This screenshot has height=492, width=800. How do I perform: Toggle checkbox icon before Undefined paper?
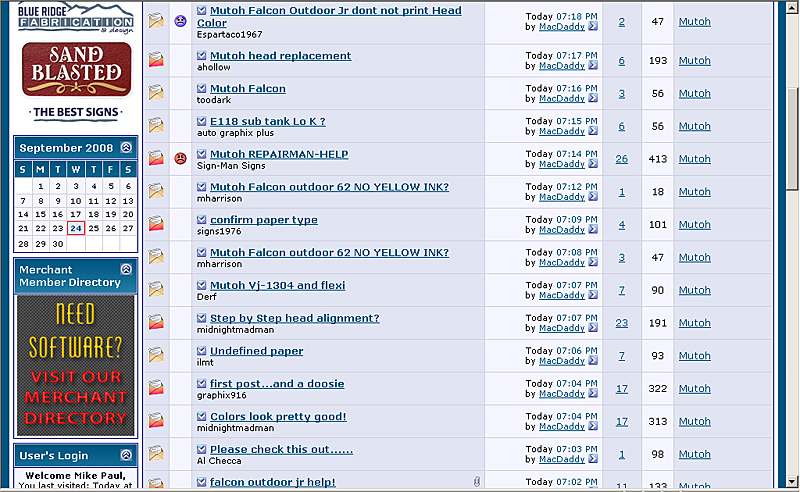202,351
